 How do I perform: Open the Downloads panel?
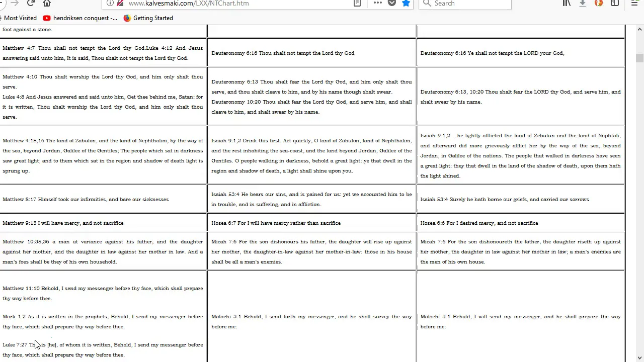[x=583, y=3]
